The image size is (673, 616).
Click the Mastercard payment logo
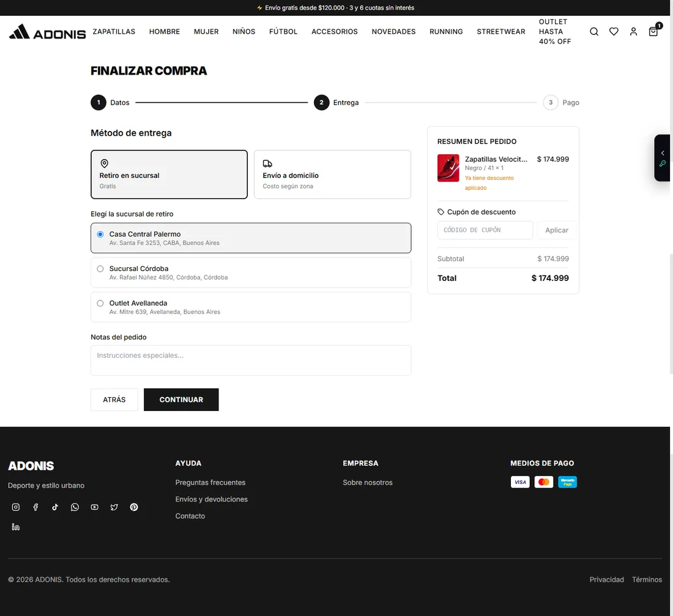[544, 482]
